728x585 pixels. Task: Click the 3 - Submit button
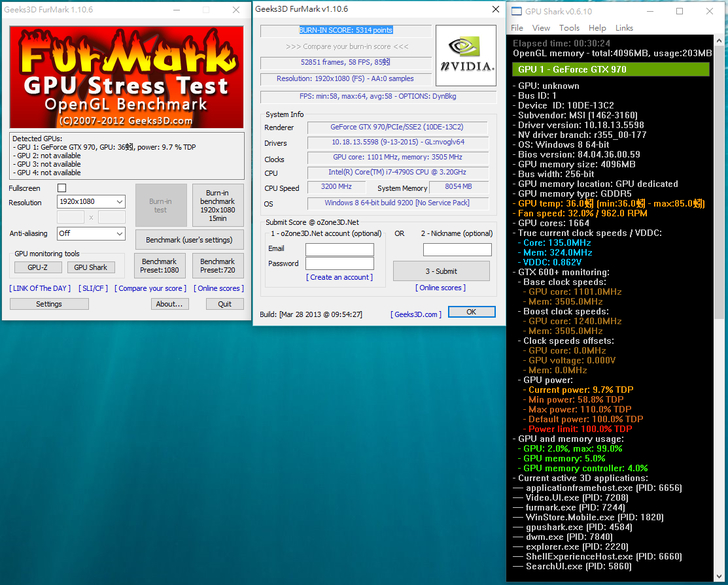coord(441,271)
